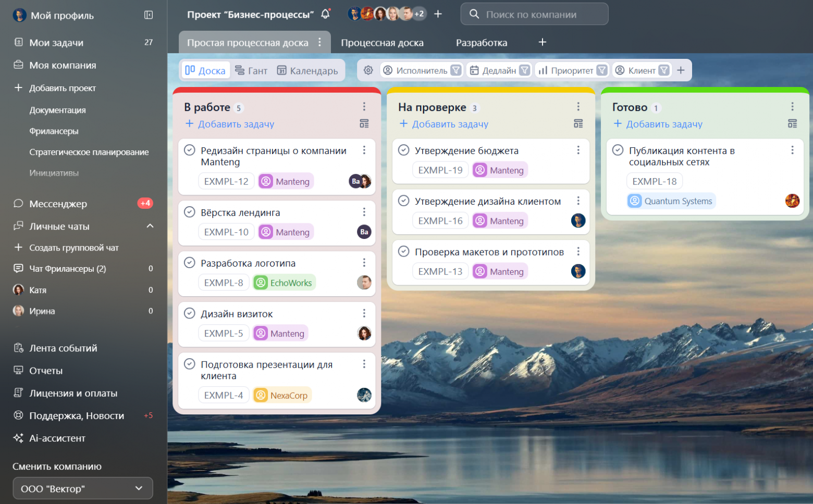Open the Ai-ассистент sidebar item
The width and height of the screenshot is (813, 504).
[x=57, y=438]
